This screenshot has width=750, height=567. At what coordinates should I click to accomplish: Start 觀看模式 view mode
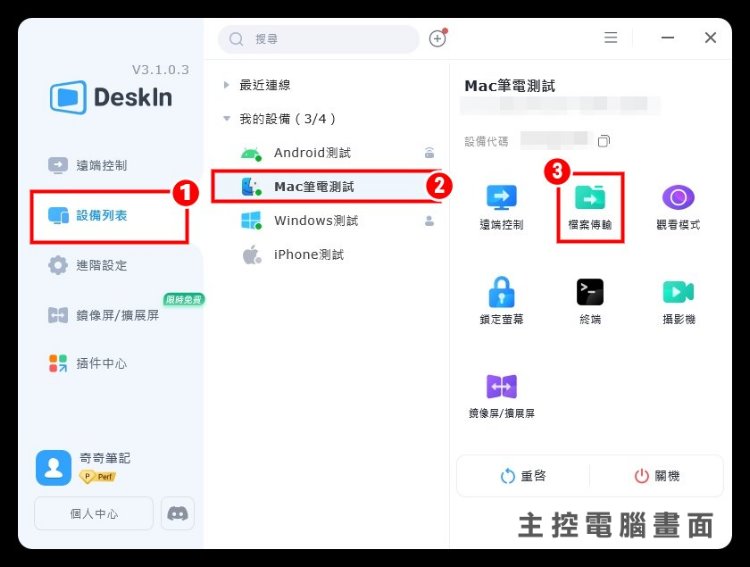pos(678,208)
